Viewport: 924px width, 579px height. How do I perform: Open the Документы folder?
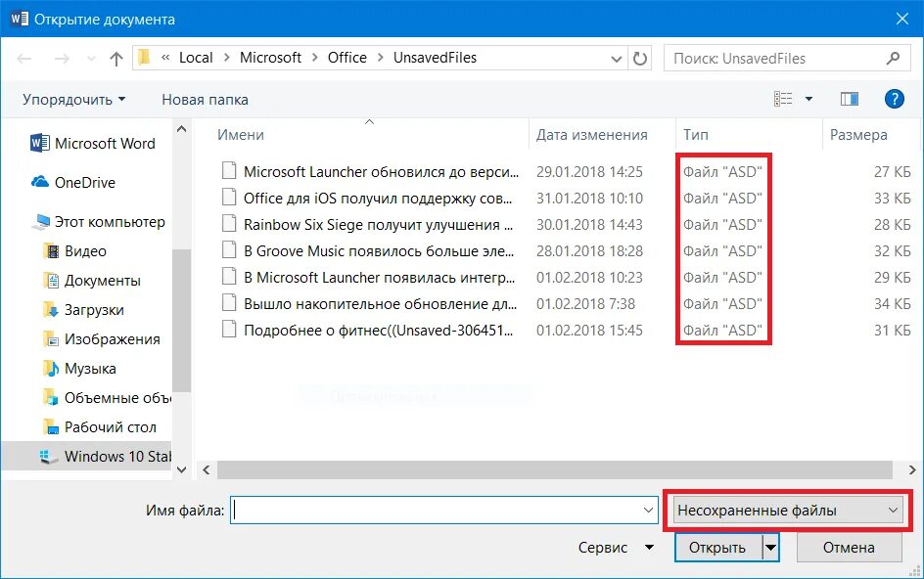click(x=93, y=281)
